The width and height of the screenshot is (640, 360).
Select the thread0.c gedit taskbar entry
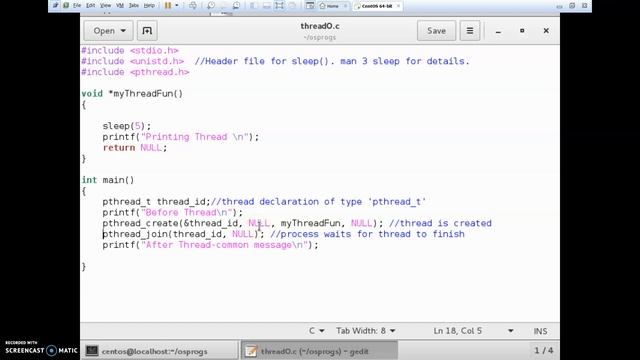click(319, 351)
